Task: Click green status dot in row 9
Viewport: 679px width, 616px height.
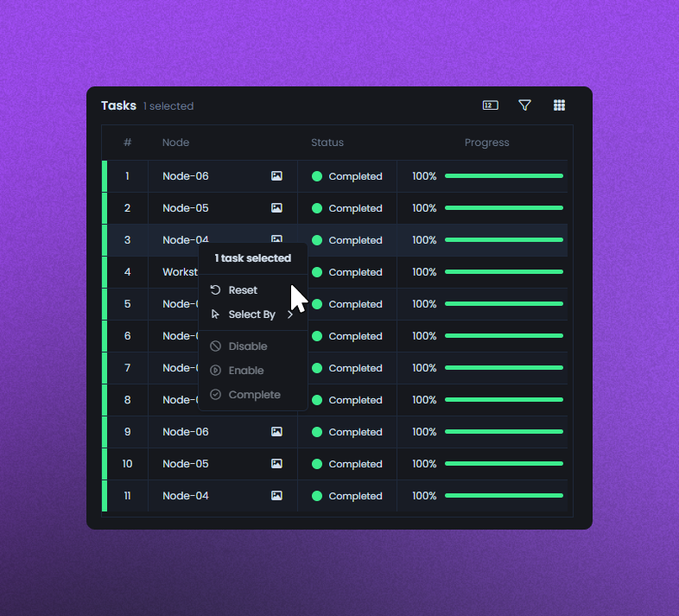Action: [x=317, y=432]
